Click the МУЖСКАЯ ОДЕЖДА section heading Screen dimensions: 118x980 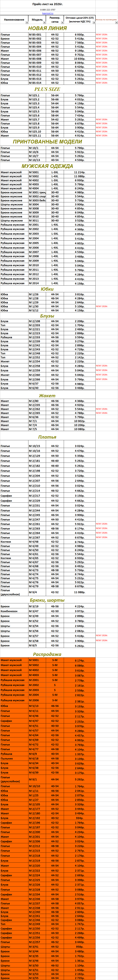pos(47,166)
